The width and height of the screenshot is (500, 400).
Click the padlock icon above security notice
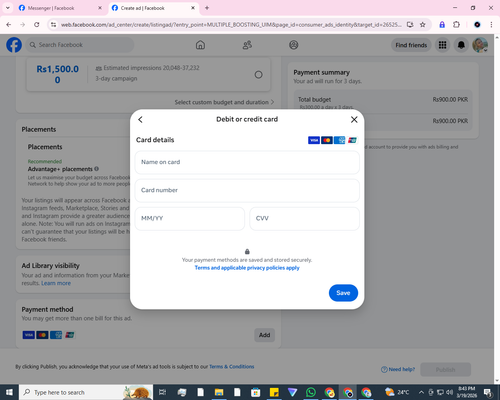click(247, 251)
